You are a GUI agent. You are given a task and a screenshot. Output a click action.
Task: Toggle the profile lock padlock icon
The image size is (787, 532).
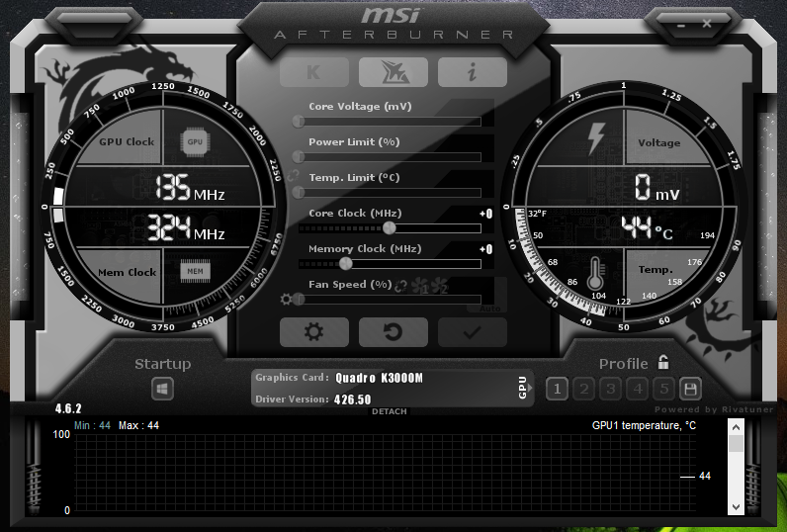[x=663, y=362]
